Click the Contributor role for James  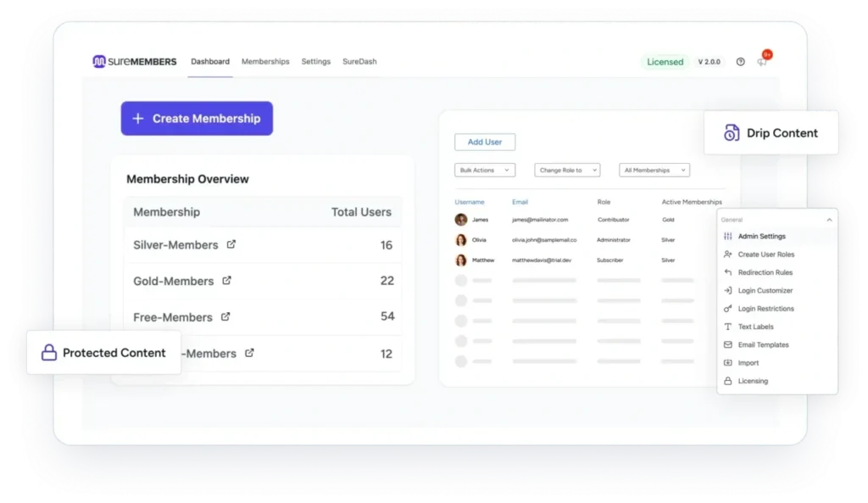pyautogui.click(x=614, y=220)
